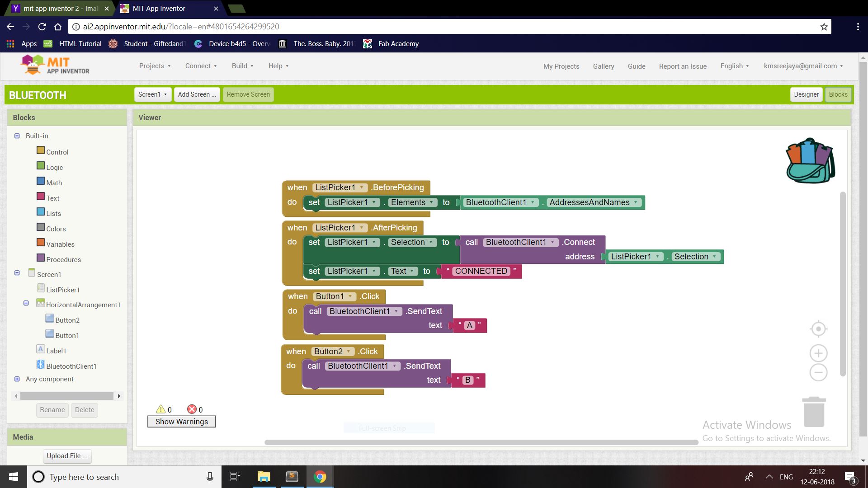This screenshot has width=868, height=488.
Task: Click the viewer horizontal scrollbar
Action: pyautogui.click(x=481, y=442)
